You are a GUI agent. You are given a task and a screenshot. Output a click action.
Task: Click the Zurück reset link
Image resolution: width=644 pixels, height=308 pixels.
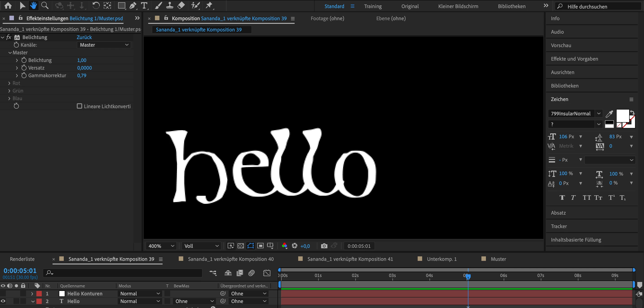(84, 37)
